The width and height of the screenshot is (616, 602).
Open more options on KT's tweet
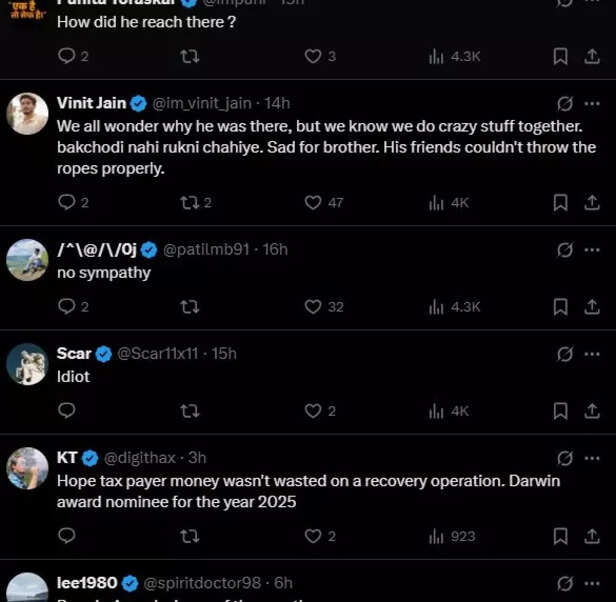click(x=592, y=458)
